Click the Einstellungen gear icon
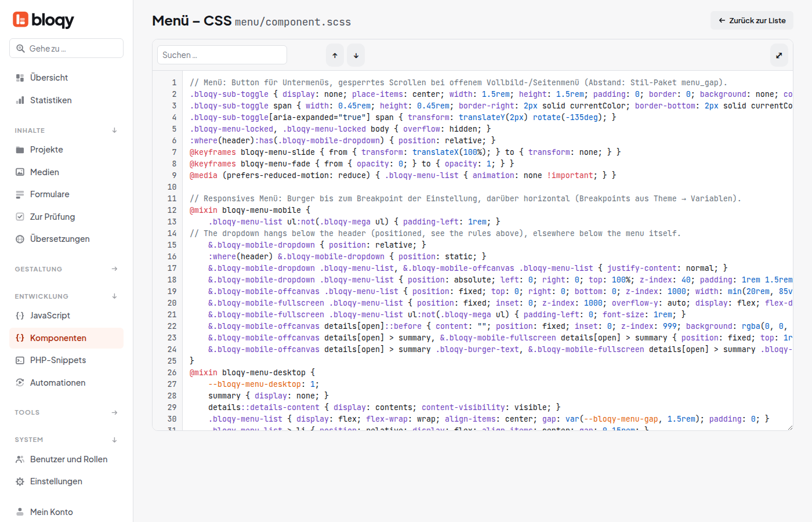812x522 pixels. click(20, 481)
